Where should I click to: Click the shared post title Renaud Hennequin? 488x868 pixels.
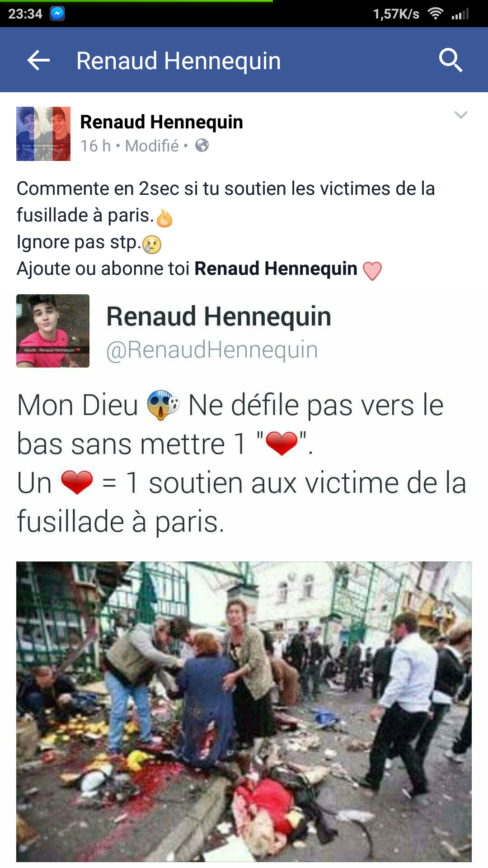pos(219,316)
